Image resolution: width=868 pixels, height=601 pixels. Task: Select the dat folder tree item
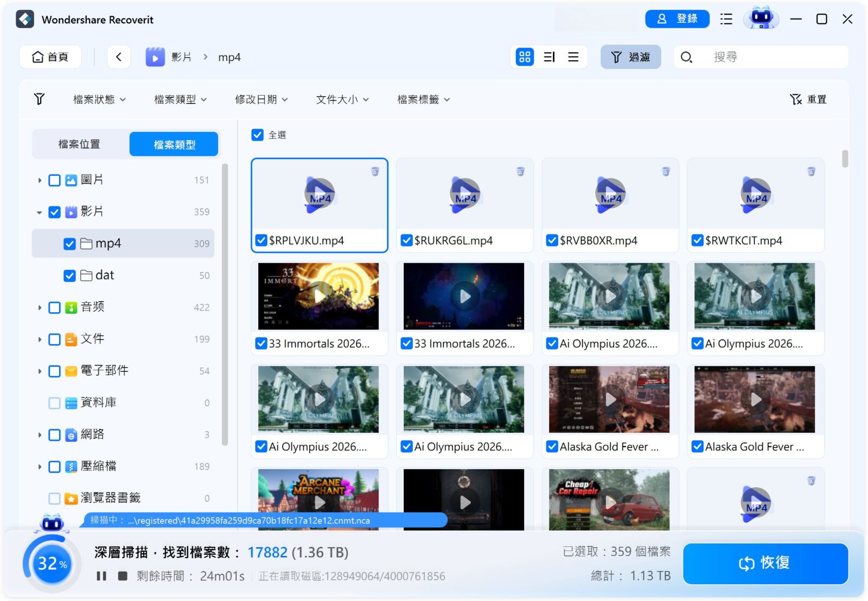coord(123,275)
